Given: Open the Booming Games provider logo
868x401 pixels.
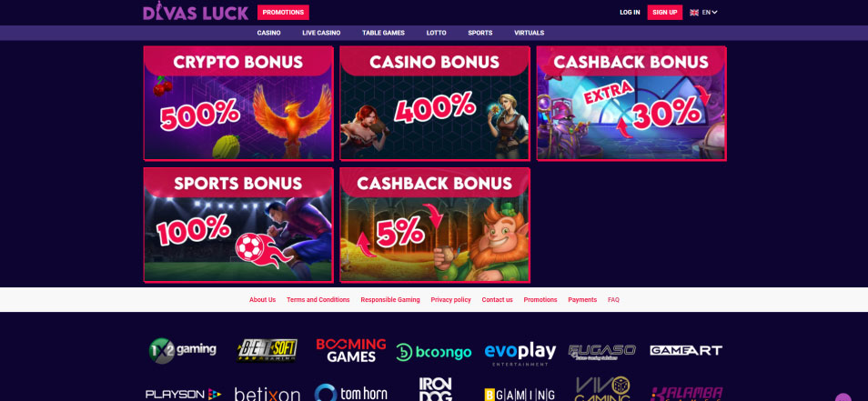Looking at the screenshot, I should tap(351, 351).
